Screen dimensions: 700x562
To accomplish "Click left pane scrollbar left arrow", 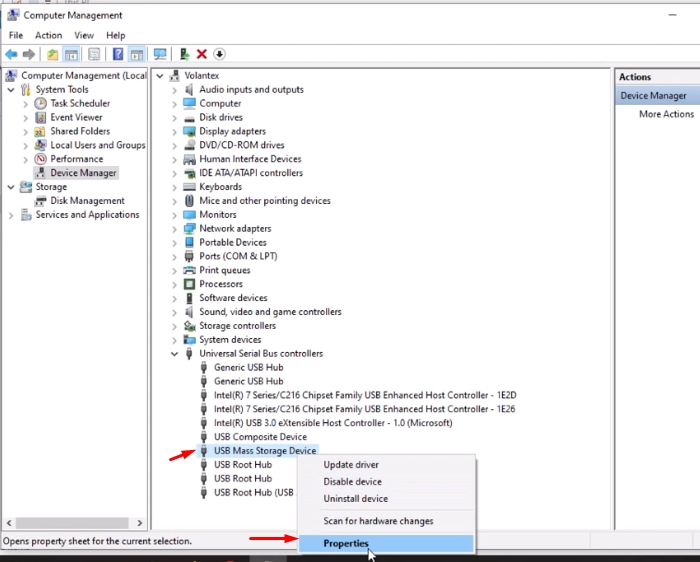I will [x=9, y=523].
